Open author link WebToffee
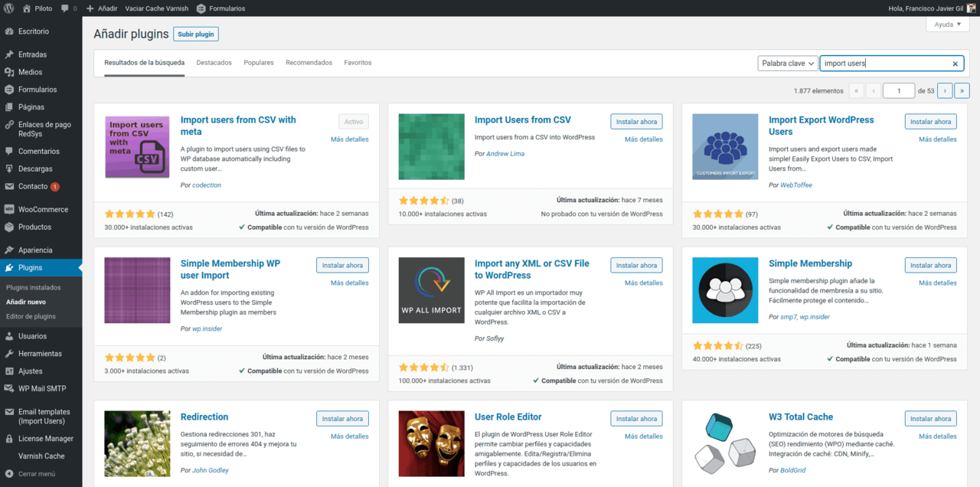980x487 pixels. point(796,185)
